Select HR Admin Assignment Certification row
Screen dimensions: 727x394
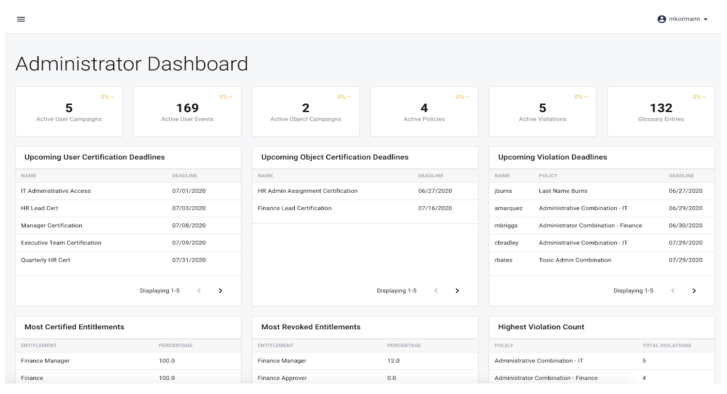coord(365,191)
